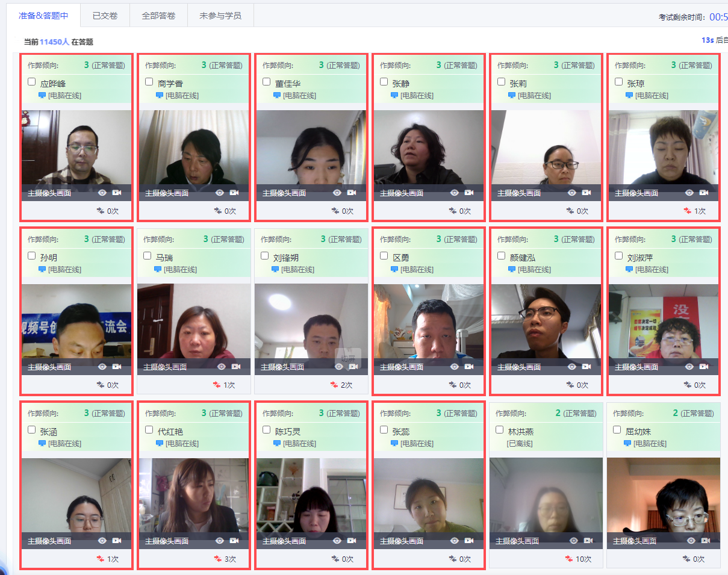This screenshot has height=575, width=728.
Task: Open 张蕊's camera feed image
Action: tap(429, 495)
